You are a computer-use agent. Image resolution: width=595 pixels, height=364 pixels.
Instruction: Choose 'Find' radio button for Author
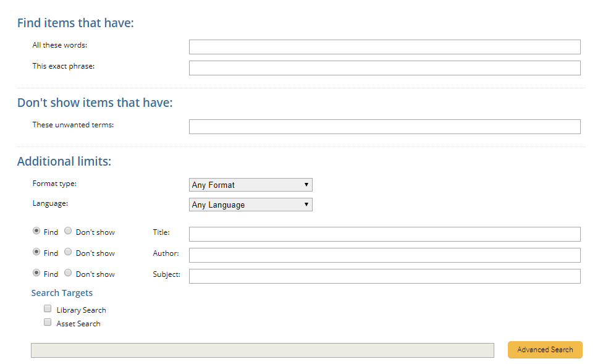pos(36,252)
